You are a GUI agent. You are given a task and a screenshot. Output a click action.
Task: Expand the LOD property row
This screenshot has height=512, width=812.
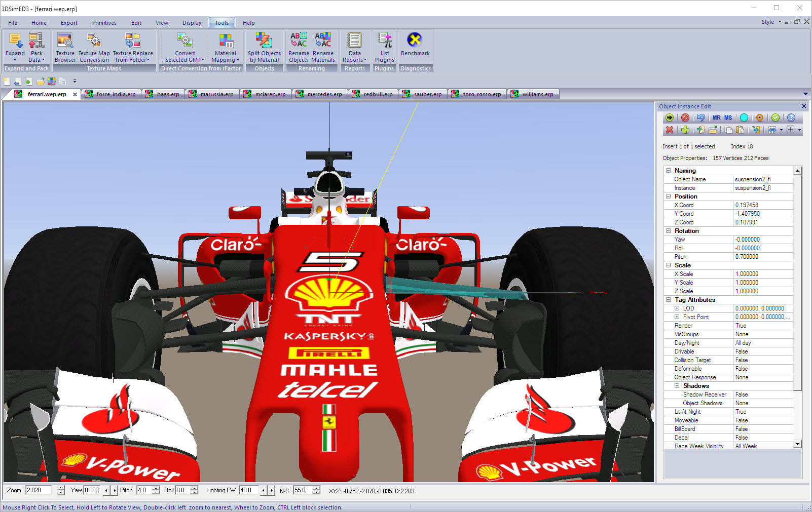677,308
